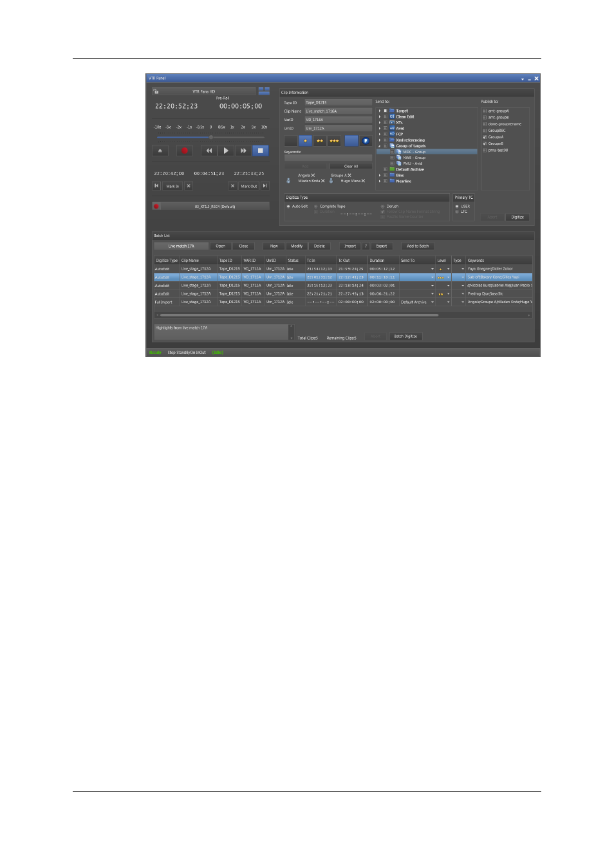Set clip rating to three stars
Viewport: 614px width, 868px height.
click(334, 140)
